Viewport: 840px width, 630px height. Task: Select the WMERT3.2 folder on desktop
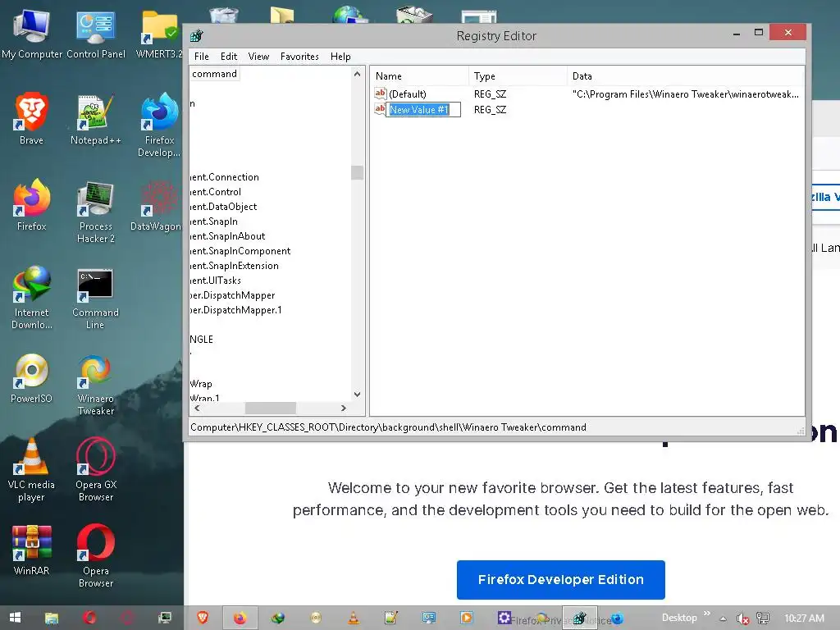[x=159, y=33]
